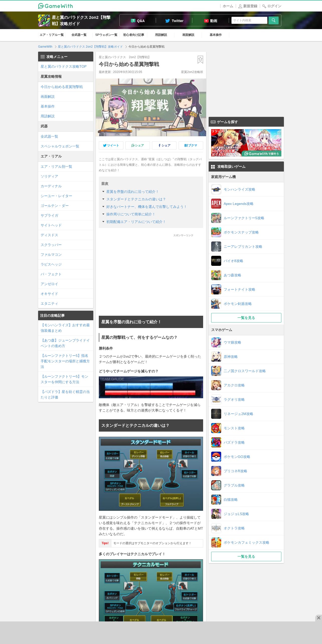The width and height of the screenshot is (322, 644).
Task: Open プリコネR攻略 icon
Action: [216, 471]
